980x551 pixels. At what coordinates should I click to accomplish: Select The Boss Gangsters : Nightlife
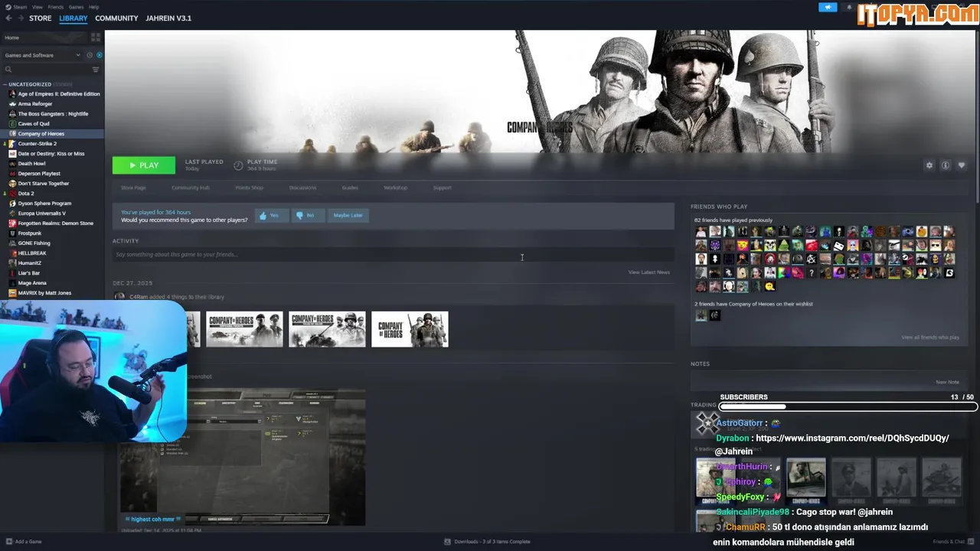tap(52, 114)
